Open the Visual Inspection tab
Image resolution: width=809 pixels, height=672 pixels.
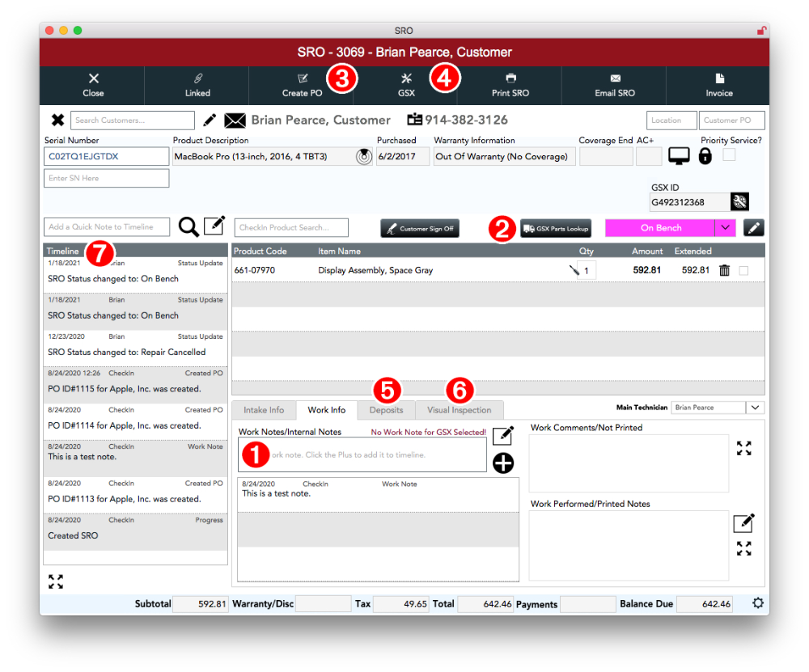459,410
